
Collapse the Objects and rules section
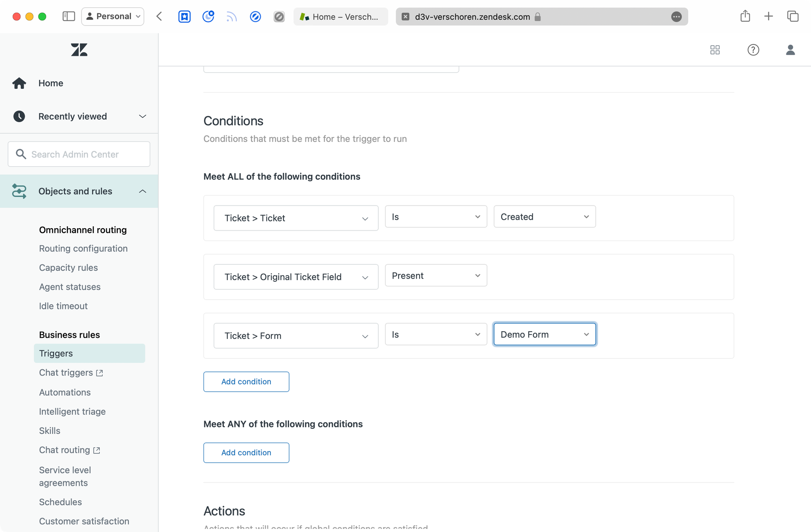(142, 191)
